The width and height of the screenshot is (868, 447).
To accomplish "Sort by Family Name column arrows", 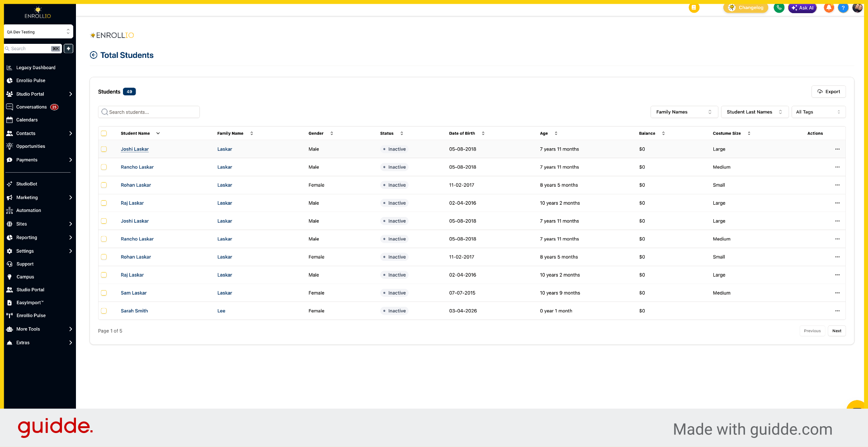I will tap(252, 133).
